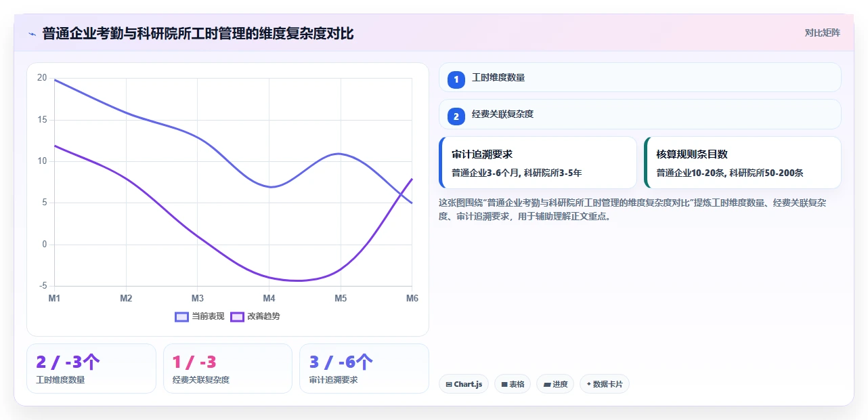The height and width of the screenshot is (420, 868).
Task: Click the 核算规则条目数 card heading
Action: (x=692, y=154)
